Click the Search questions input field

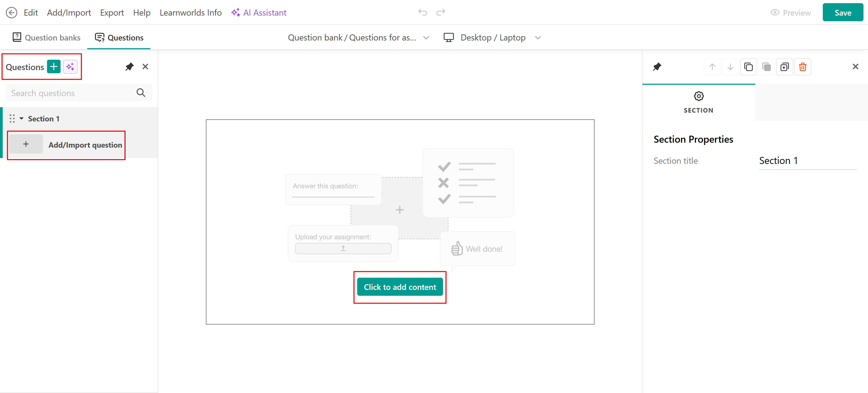click(71, 93)
